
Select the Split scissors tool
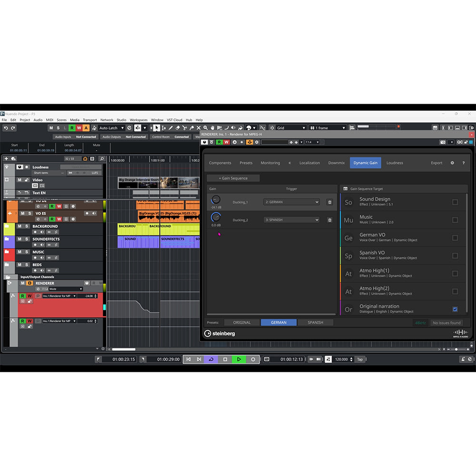(x=185, y=128)
